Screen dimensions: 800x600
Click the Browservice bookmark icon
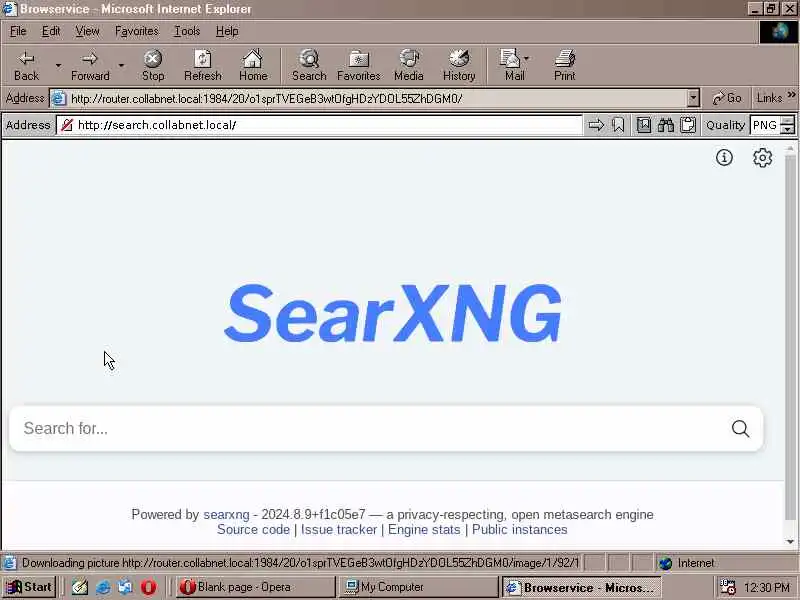(618, 125)
